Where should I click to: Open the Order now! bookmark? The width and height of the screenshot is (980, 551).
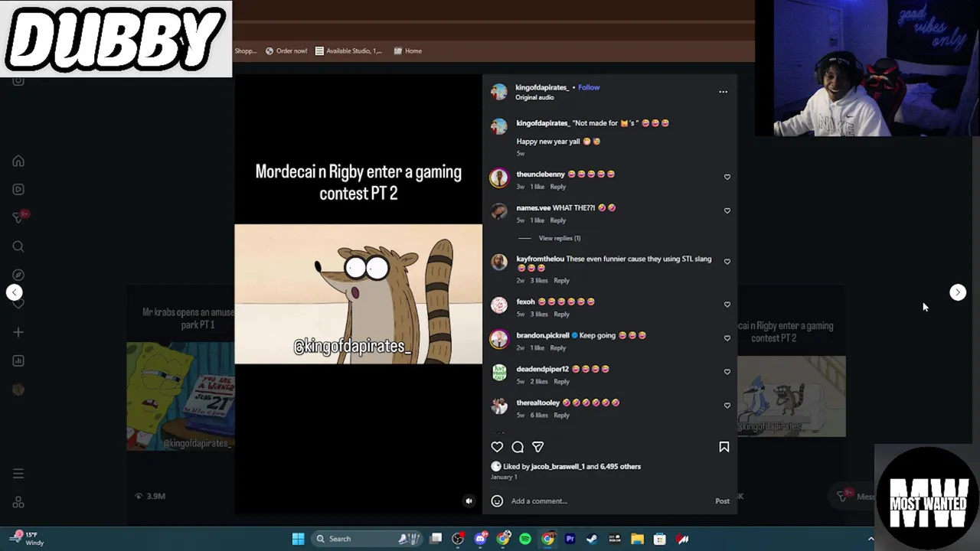tap(286, 51)
